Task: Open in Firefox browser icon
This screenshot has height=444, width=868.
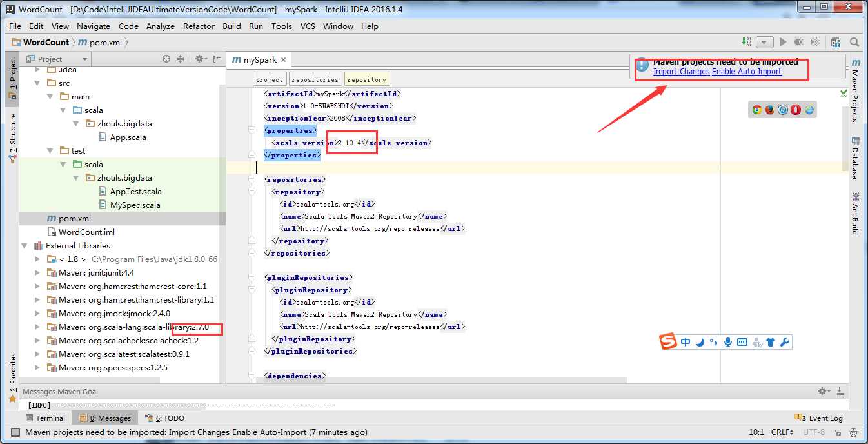Action: coord(770,110)
